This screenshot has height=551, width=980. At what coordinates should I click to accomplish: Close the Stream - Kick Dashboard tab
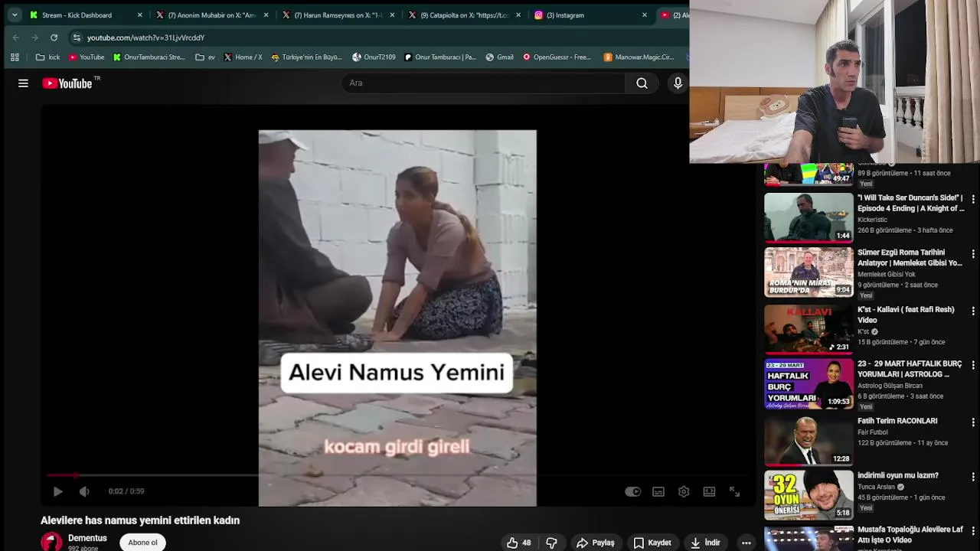click(139, 15)
